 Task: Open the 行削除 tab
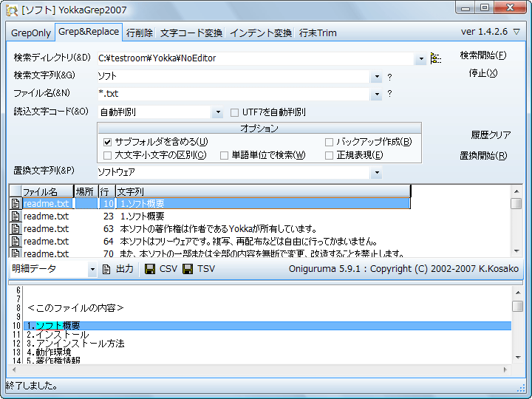[x=140, y=33]
